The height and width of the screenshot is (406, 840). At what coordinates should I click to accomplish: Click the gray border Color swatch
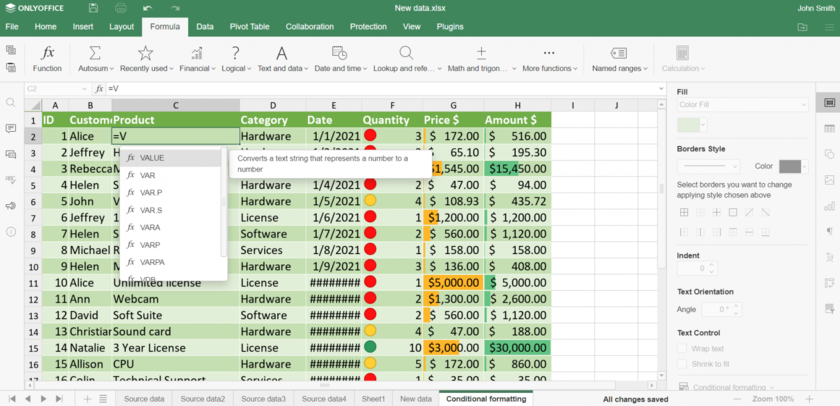point(790,166)
